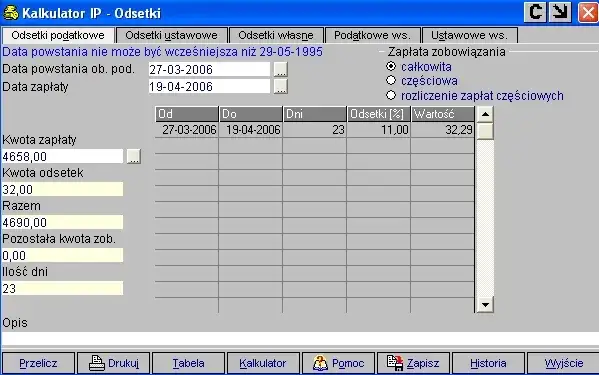Launch the Kalkulator button
The image size is (599, 375).
pyautogui.click(x=263, y=363)
